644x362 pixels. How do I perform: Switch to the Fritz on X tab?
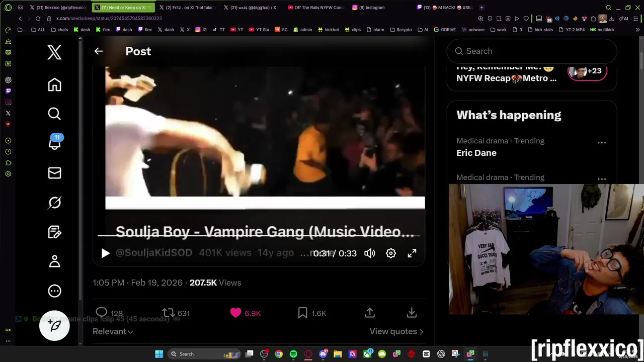(x=189, y=8)
